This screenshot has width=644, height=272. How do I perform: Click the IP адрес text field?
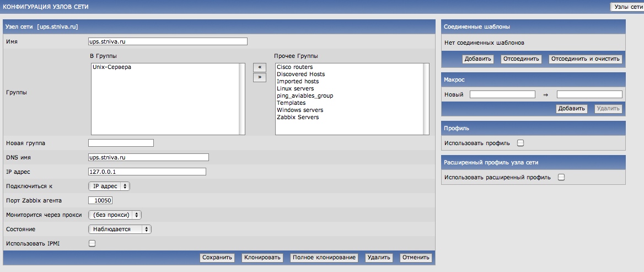click(x=147, y=172)
